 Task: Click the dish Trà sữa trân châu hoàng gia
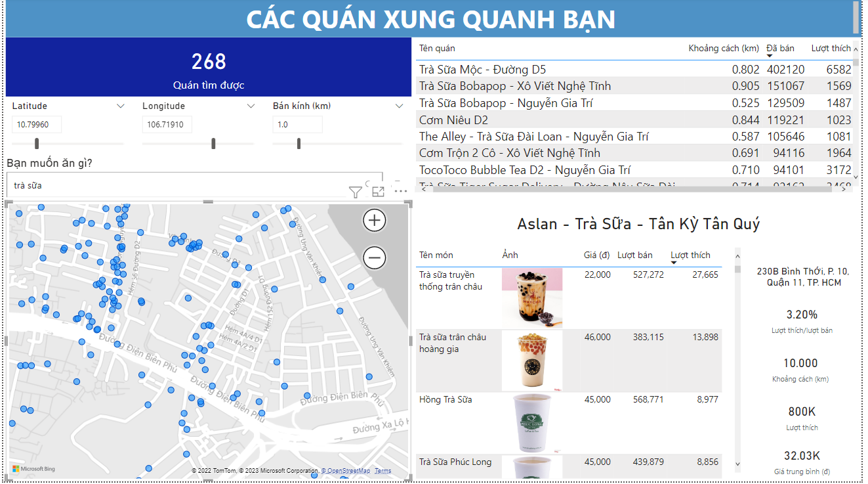[453, 343]
